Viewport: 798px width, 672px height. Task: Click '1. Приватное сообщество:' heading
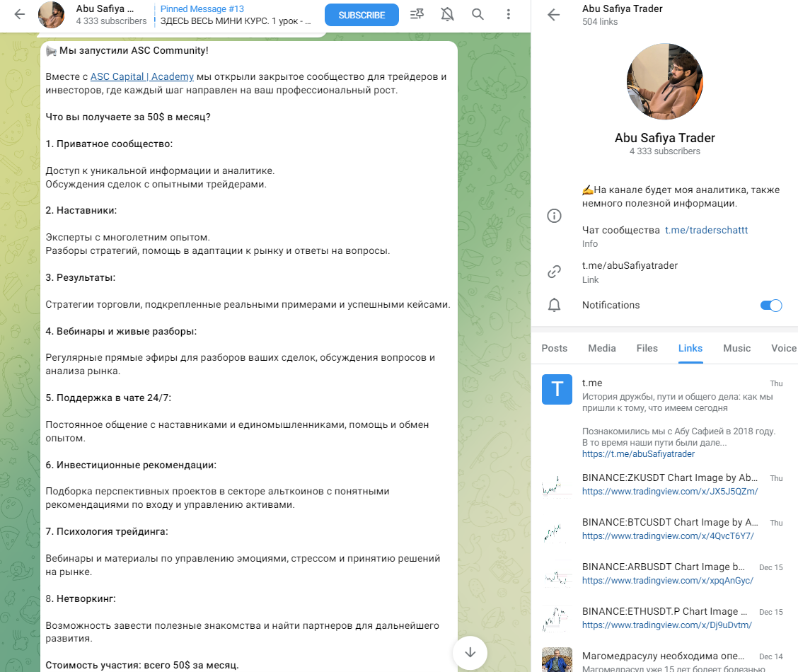coord(110,144)
